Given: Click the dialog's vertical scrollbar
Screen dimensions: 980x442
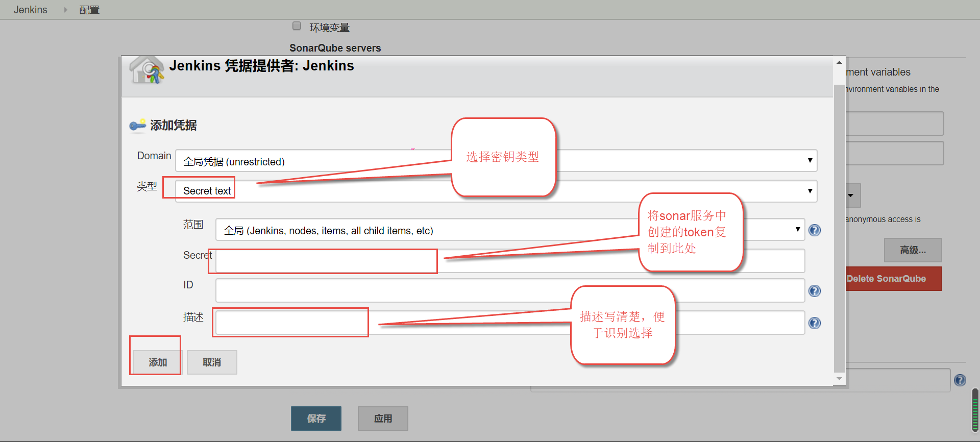Looking at the screenshot, I should click(839, 225).
